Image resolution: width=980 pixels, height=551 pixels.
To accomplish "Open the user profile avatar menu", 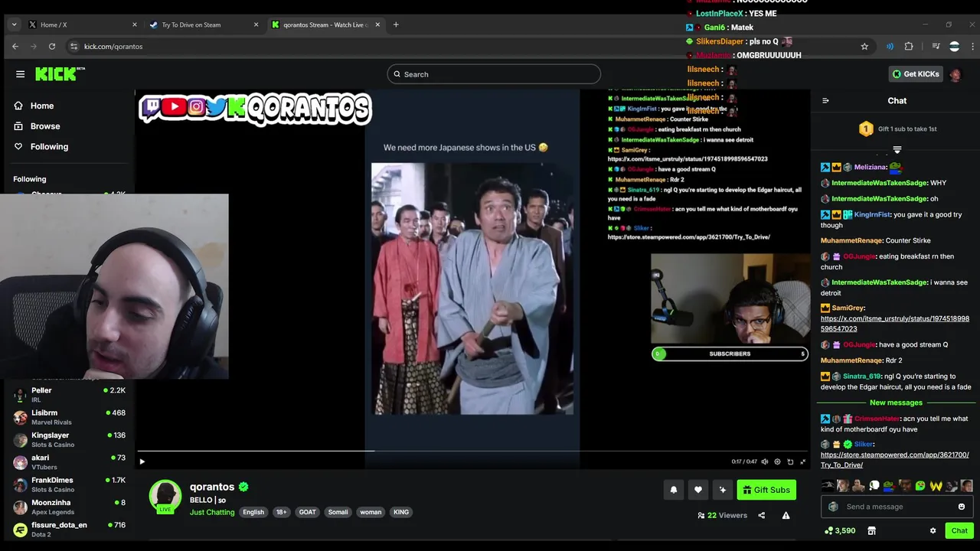I will [x=955, y=74].
